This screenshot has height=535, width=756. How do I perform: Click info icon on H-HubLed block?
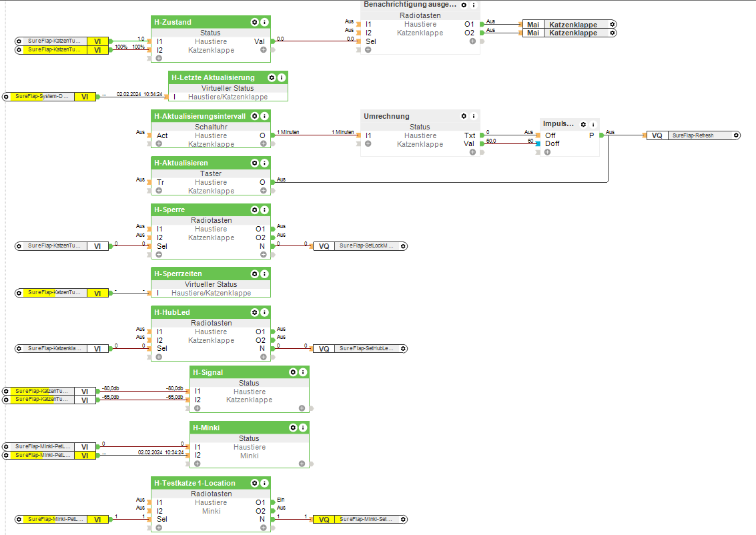point(264,312)
